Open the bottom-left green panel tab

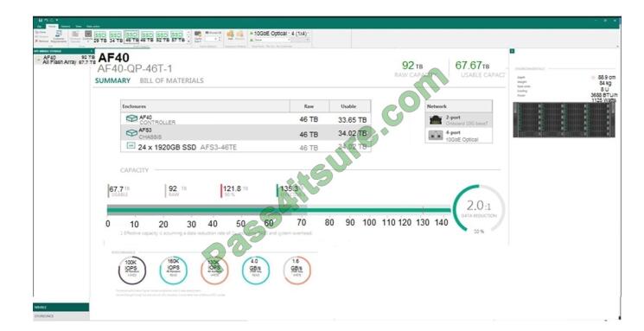pyautogui.click(x=61, y=307)
